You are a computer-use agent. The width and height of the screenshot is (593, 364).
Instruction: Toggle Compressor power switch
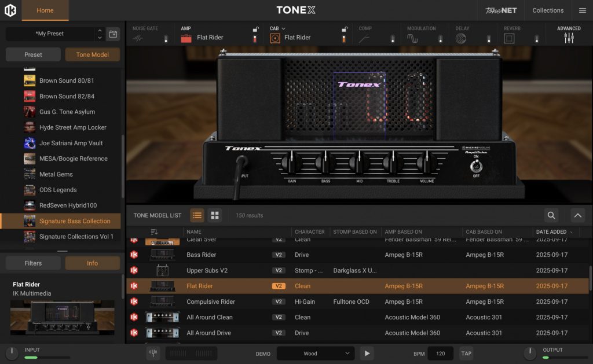[393, 39]
